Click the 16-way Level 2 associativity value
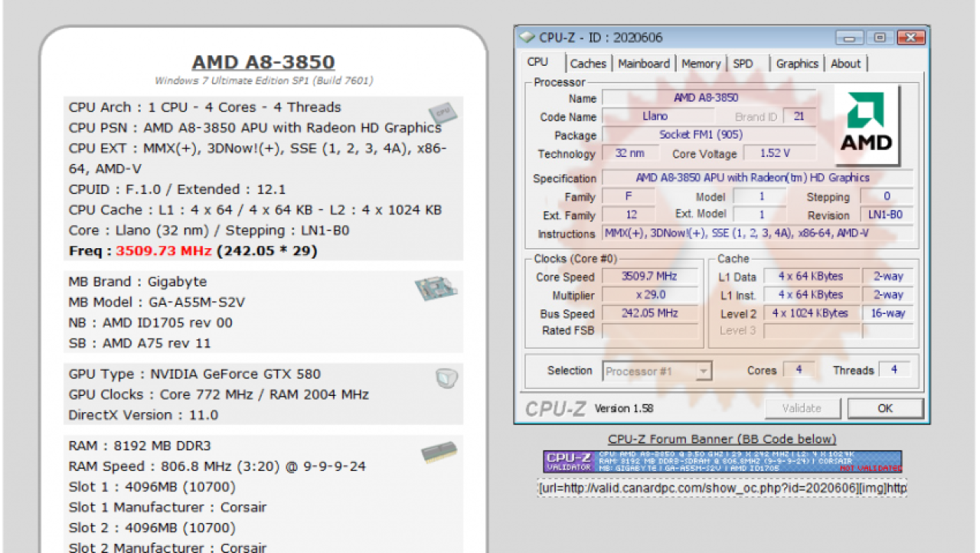The height and width of the screenshot is (553, 980). tap(888, 313)
